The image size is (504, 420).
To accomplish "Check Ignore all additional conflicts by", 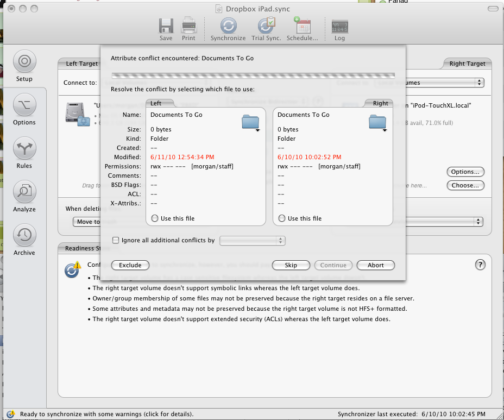I will pos(115,240).
